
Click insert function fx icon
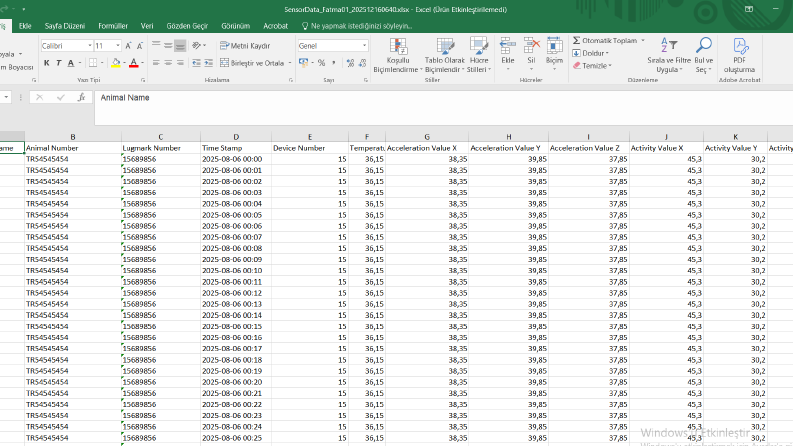81,98
